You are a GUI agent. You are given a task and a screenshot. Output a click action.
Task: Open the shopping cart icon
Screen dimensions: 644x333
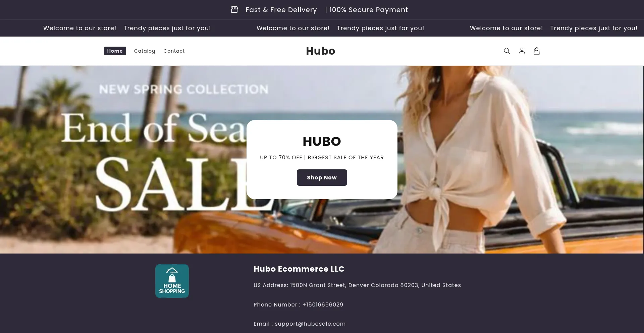point(536,51)
